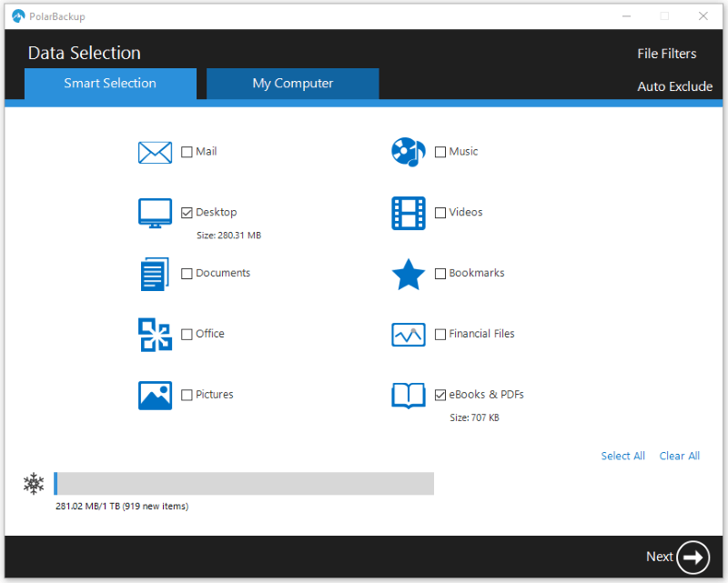Click the Documents pages icon
Image resolution: width=728 pixels, height=583 pixels.
click(x=155, y=274)
